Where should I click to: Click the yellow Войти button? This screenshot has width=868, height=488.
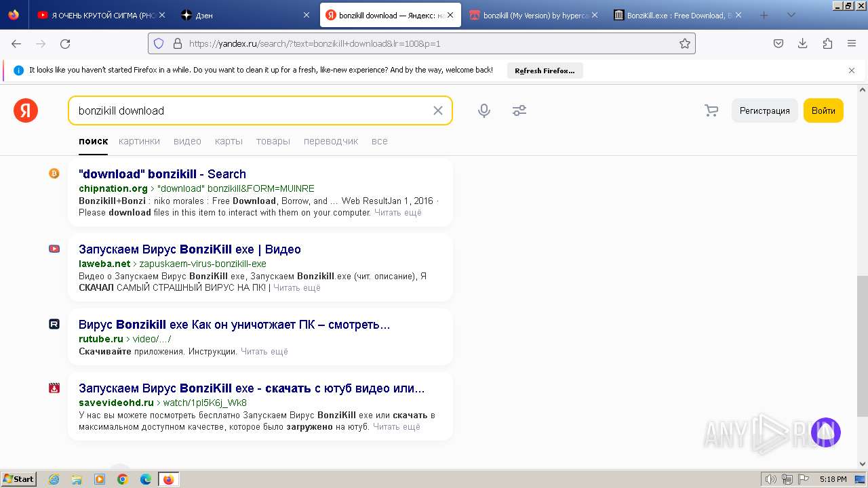(823, 110)
